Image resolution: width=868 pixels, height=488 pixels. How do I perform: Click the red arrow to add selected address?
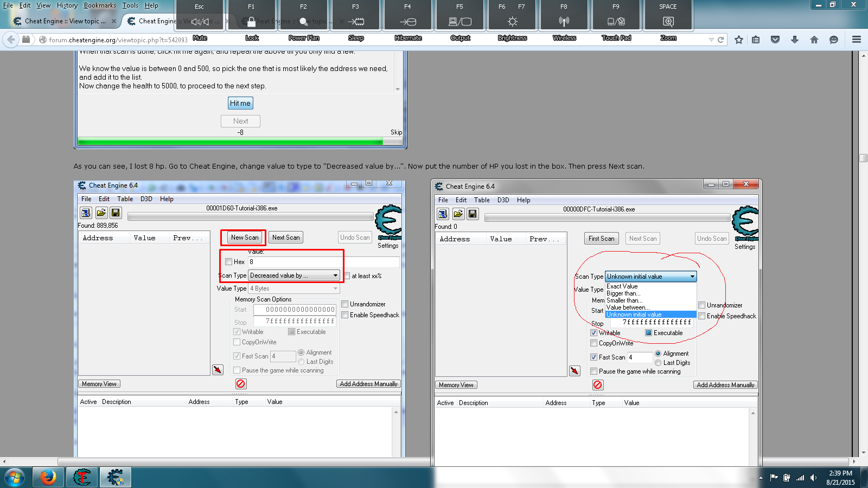[x=217, y=370]
